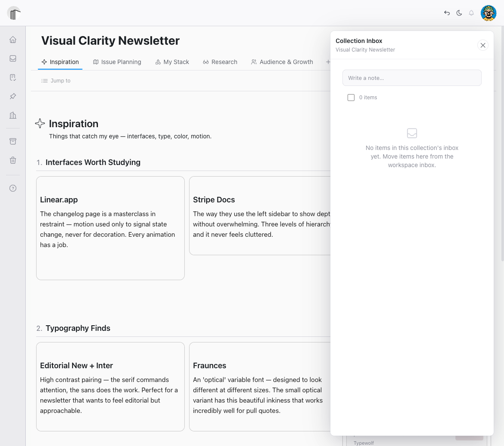Open the Help question mark icon
Screen dimensions: 504x446
coord(13,188)
